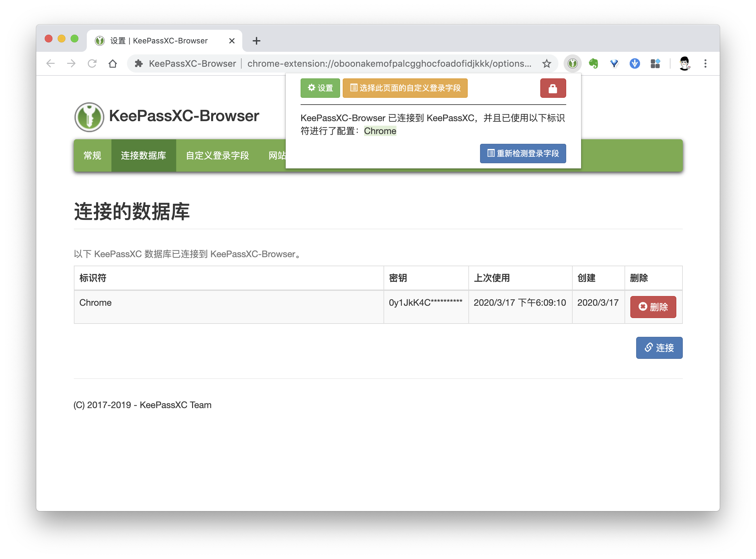
Task: Switch to the 常规 tab
Action: tap(92, 156)
